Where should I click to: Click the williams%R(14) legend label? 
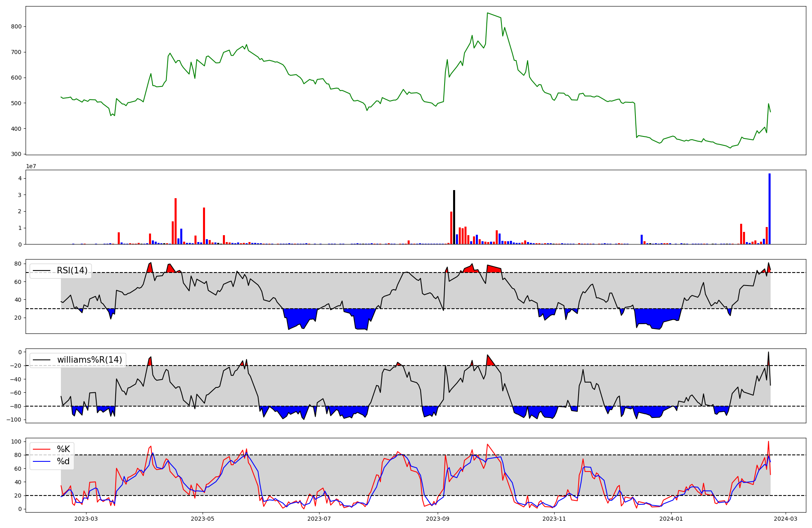point(89,360)
